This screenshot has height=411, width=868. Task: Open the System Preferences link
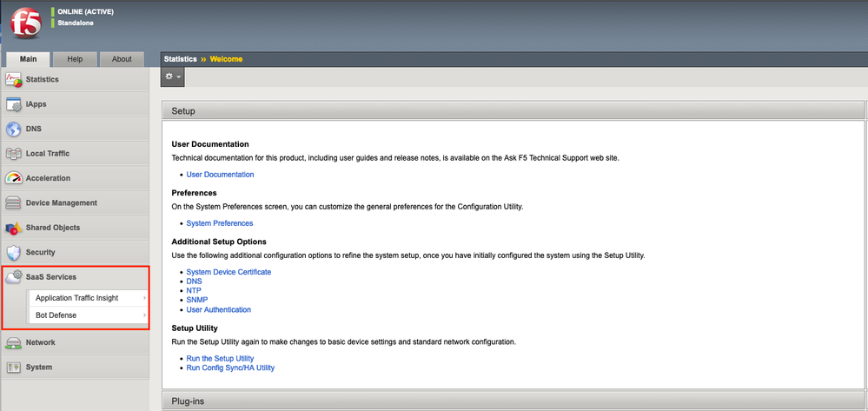(x=219, y=223)
